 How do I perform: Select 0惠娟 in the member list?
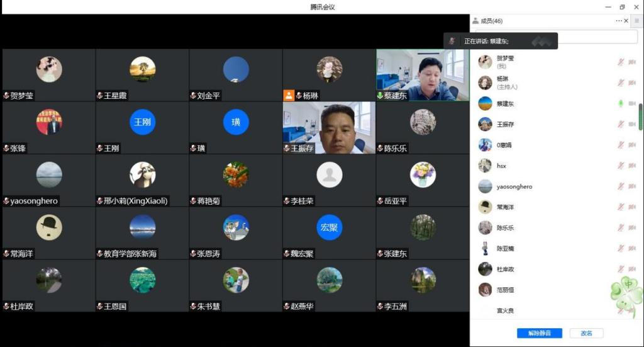(x=557, y=145)
